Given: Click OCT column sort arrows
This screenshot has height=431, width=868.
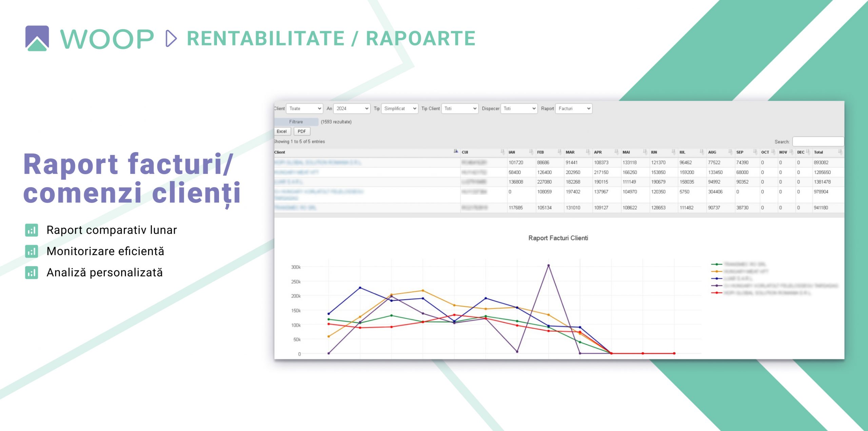Looking at the screenshot, I should [773, 152].
